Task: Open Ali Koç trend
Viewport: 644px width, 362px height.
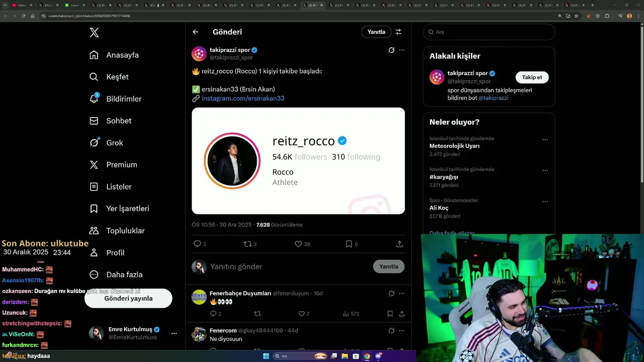Action: click(x=439, y=208)
